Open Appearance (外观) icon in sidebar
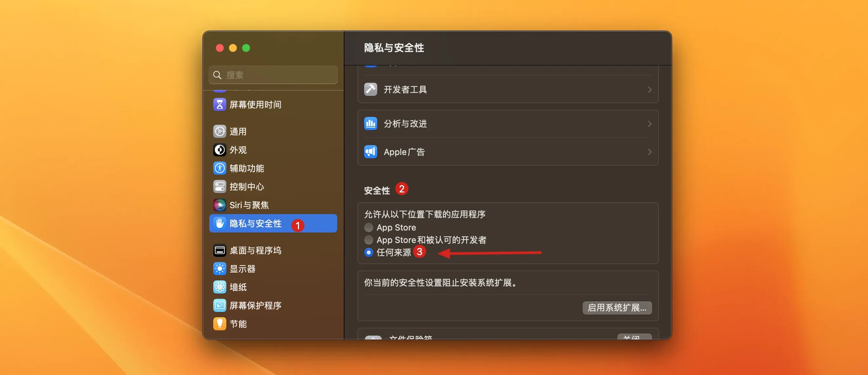 pos(220,150)
